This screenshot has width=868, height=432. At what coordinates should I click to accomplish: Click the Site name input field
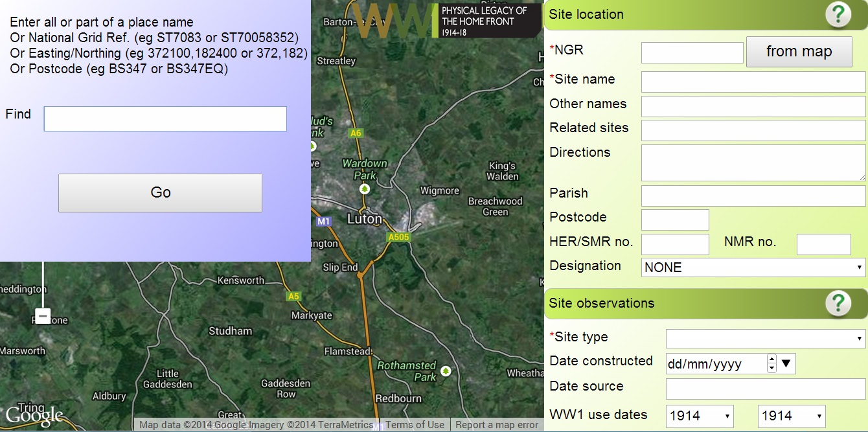click(753, 82)
